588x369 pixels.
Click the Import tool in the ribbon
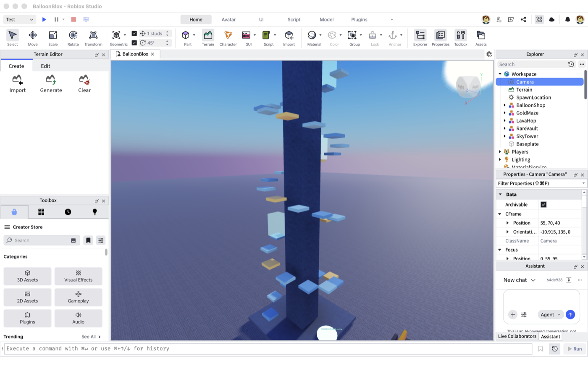pos(289,38)
